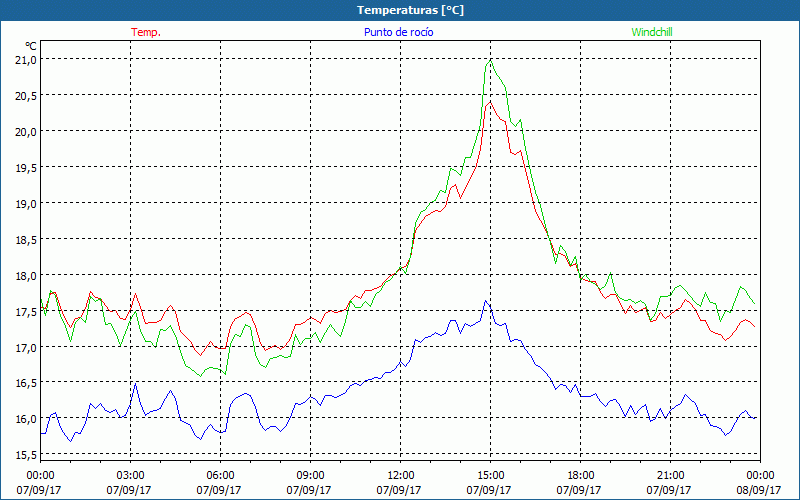Select the blue 'Punto de rocío' legend label
800x500 pixels.
click(x=398, y=32)
